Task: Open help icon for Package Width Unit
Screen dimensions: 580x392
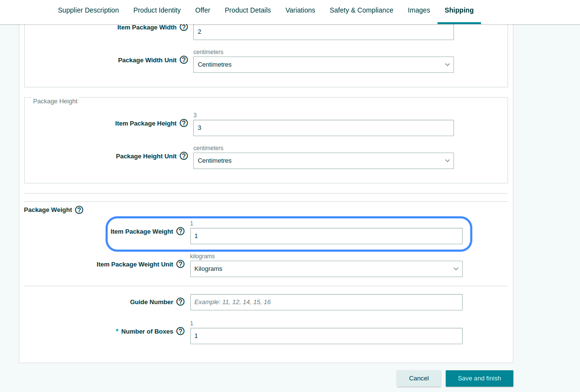Action: click(184, 60)
